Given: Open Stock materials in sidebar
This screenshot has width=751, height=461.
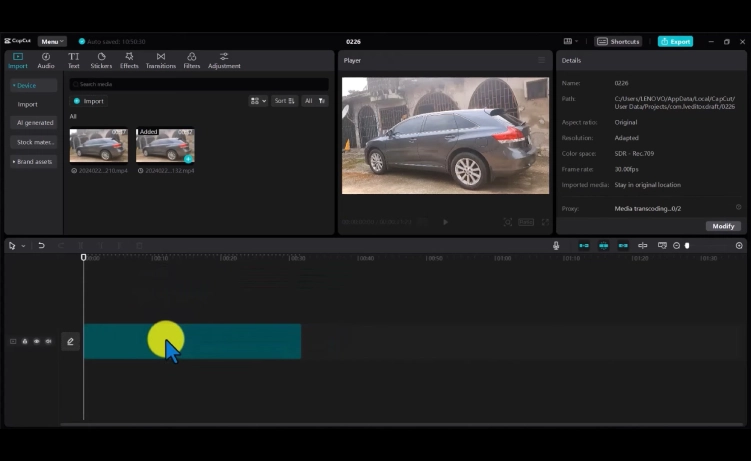Looking at the screenshot, I should pyautogui.click(x=33, y=142).
